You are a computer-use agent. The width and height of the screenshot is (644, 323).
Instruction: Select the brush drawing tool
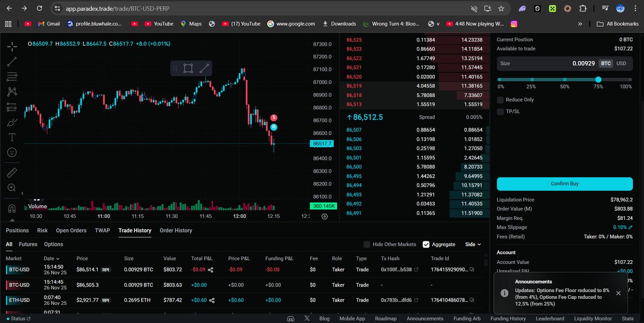point(12,122)
